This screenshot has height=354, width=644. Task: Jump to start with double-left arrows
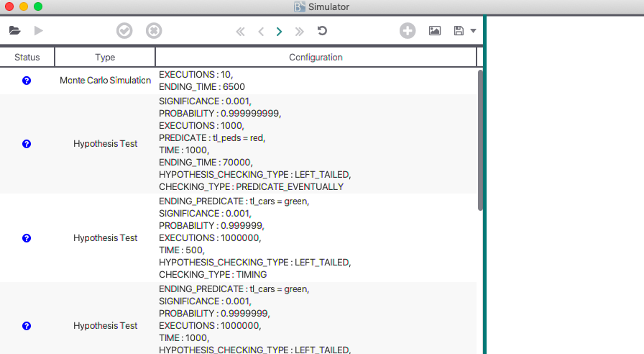coord(241,31)
